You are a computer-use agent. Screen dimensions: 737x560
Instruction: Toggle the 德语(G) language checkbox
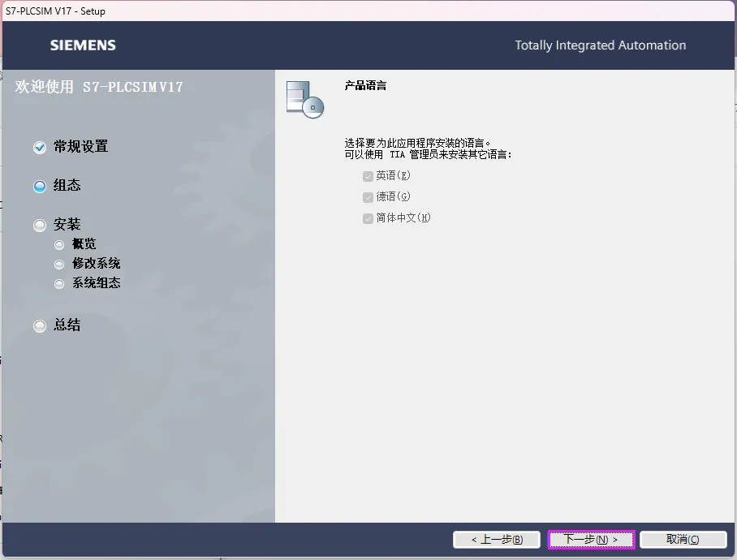[x=368, y=197]
